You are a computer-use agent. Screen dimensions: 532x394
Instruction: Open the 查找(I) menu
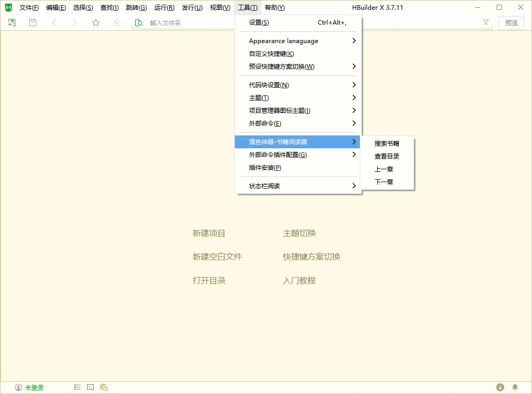110,8
